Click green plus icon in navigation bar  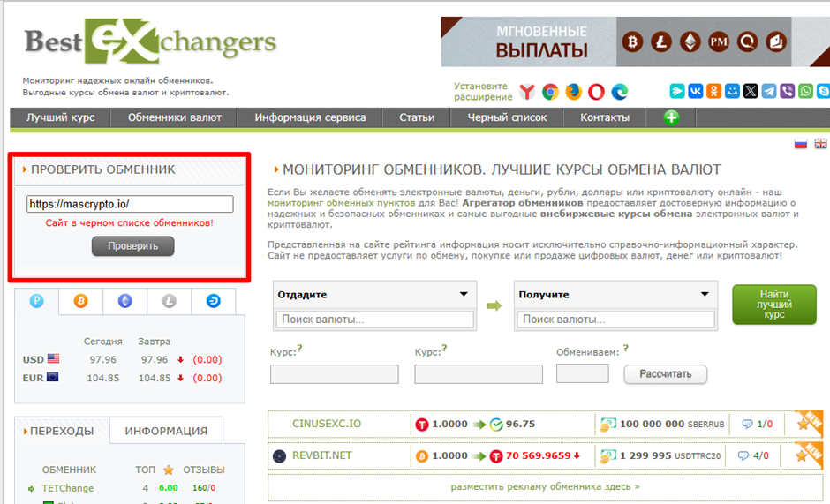click(x=671, y=117)
